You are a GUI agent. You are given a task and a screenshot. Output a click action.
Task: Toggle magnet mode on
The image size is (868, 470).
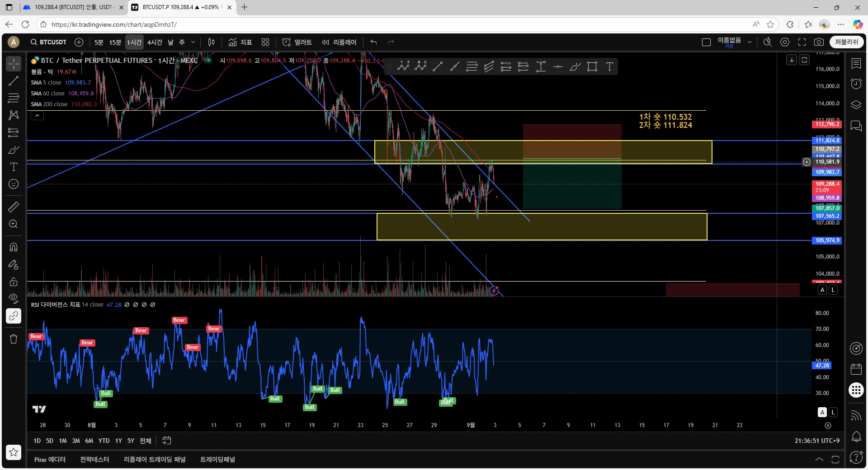[x=14, y=247]
